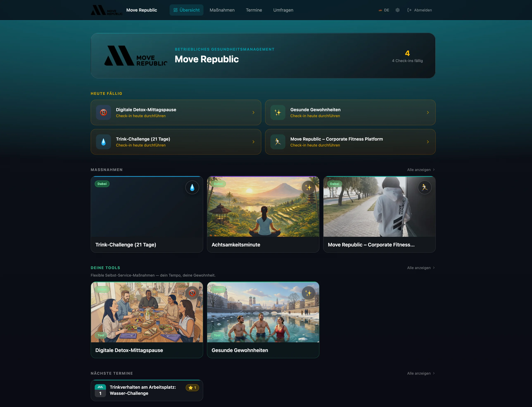Open the settings gear icon
The width and height of the screenshot is (532, 407).
click(398, 10)
